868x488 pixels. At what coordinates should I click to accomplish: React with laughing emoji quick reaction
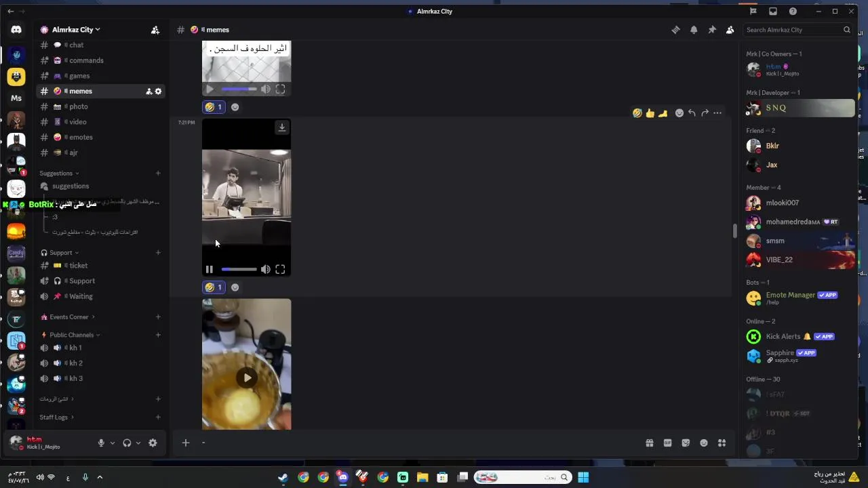(637, 113)
